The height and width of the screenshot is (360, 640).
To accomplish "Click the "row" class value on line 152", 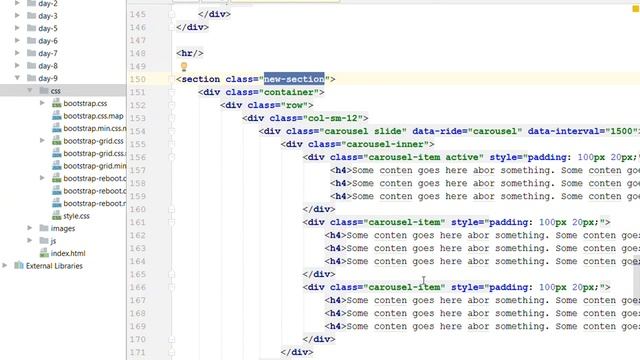I will pos(294,105).
